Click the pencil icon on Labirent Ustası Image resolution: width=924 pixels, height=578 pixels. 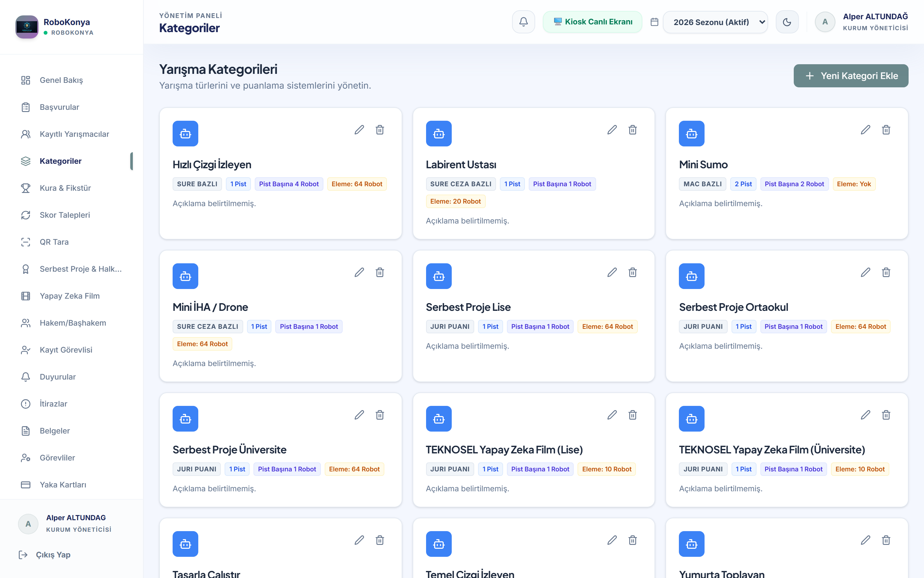pyautogui.click(x=612, y=130)
